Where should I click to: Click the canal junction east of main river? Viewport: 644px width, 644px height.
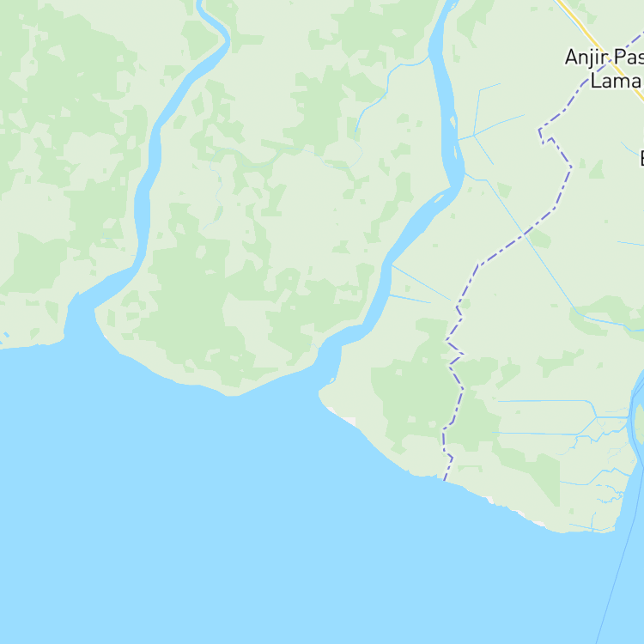[473, 135]
